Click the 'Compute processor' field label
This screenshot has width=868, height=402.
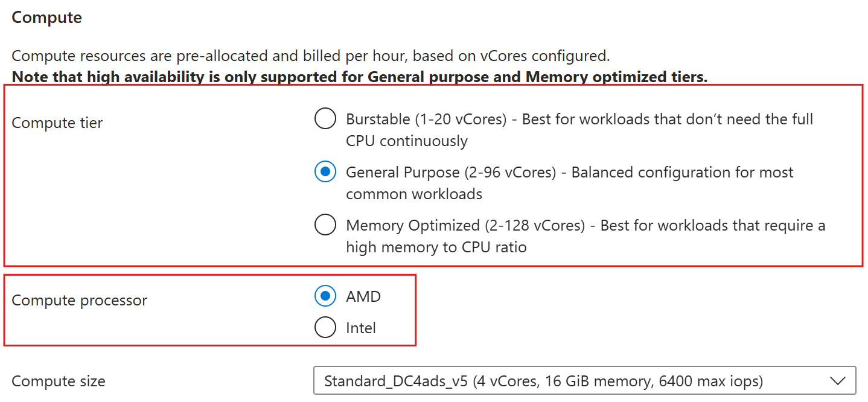coord(80,300)
